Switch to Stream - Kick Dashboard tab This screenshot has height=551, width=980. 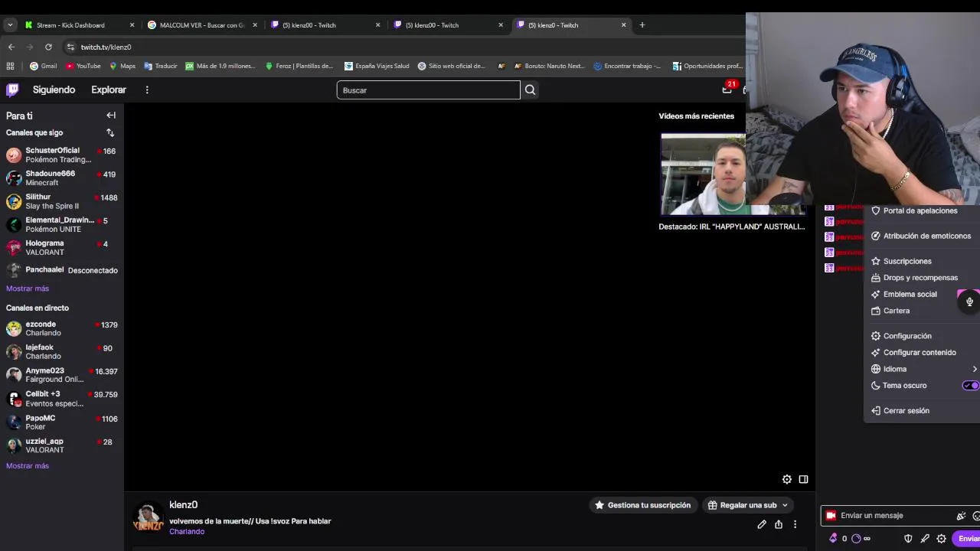pos(80,25)
